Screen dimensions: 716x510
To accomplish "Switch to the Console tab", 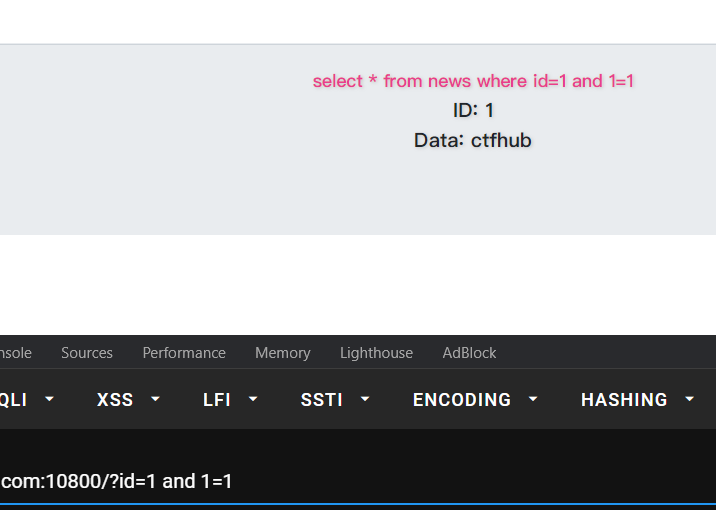I will click(x=15, y=352).
